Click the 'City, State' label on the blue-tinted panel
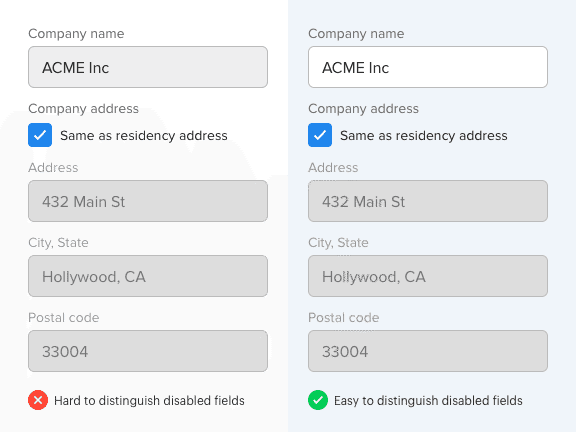The height and width of the screenshot is (432, 576). pyautogui.click(x=338, y=242)
